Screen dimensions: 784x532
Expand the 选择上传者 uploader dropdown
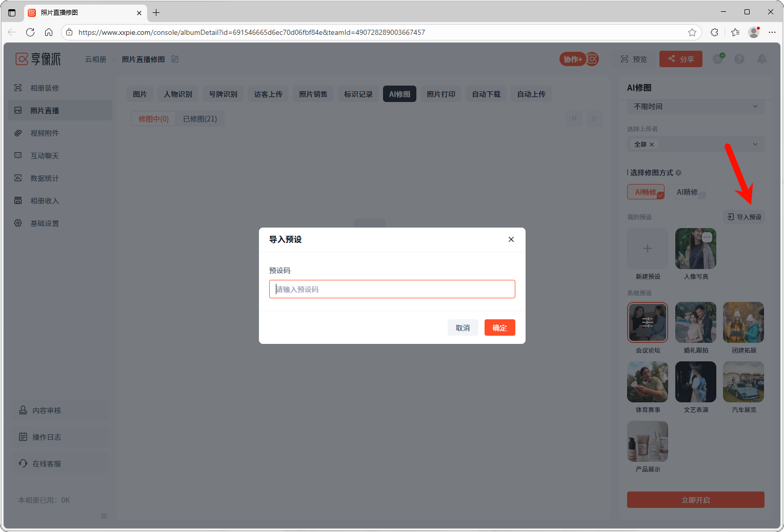(755, 145)
